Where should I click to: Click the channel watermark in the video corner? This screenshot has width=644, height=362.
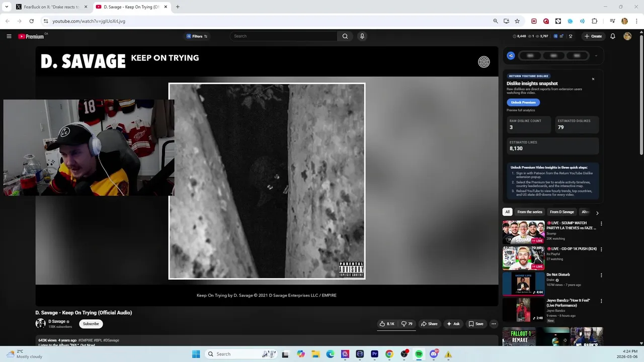point(484,62)
